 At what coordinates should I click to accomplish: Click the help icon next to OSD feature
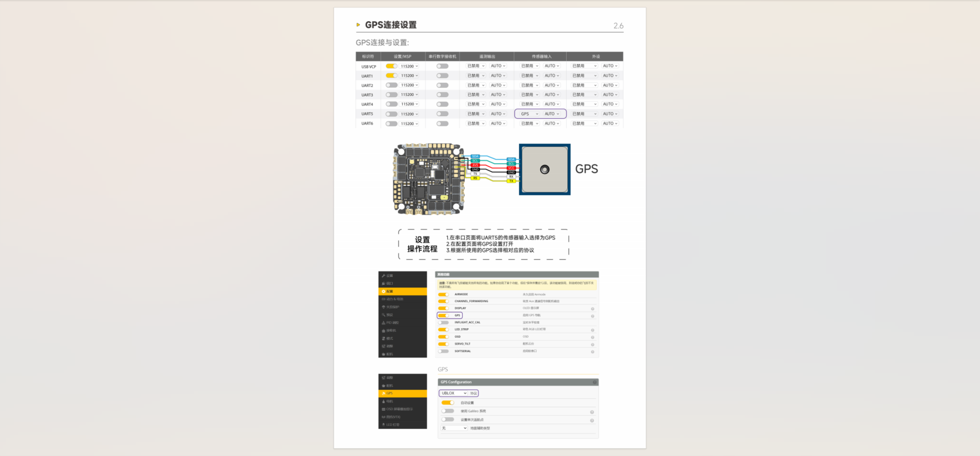[592, 337]
